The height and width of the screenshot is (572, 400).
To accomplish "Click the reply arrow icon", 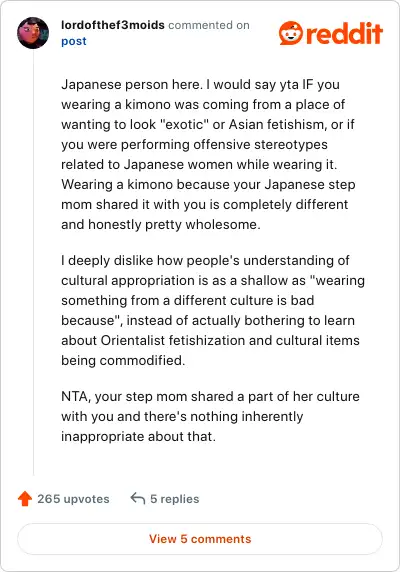I will click(x=138, y=498).
